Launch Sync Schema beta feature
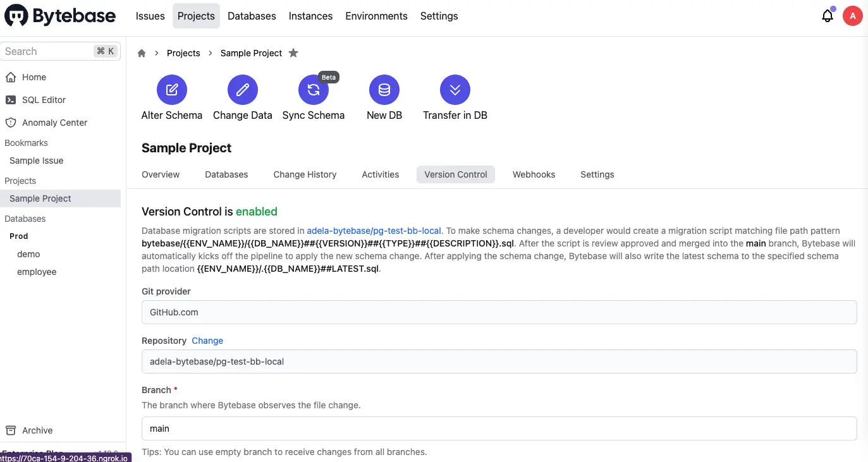This screenshot has height=462, width=868. coord(313,96)
